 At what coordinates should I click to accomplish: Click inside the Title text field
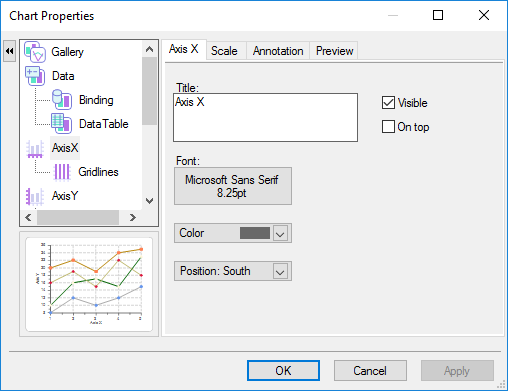[265, 118]
